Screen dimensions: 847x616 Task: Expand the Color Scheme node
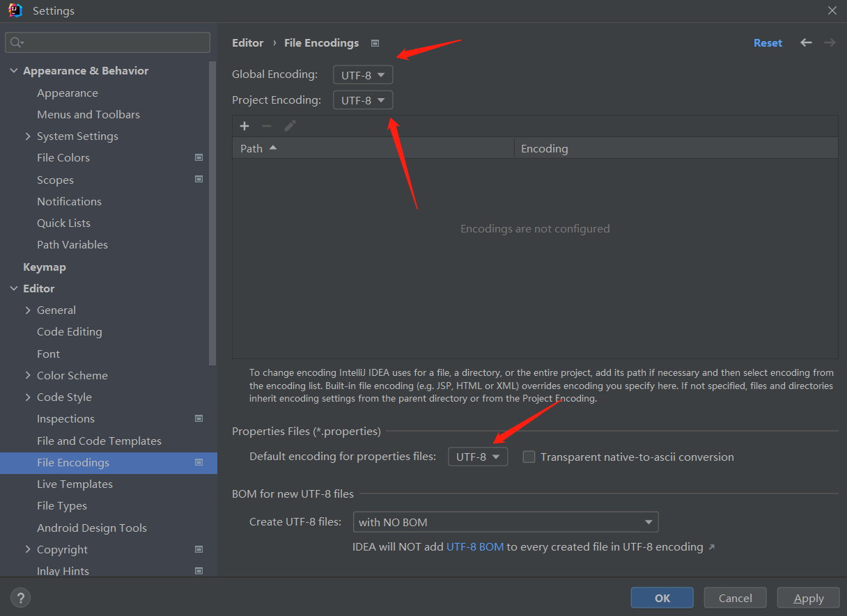point(28,375)
